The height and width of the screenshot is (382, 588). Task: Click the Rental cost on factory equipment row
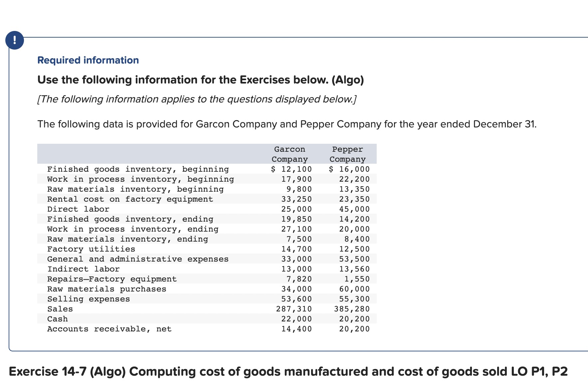130,199
